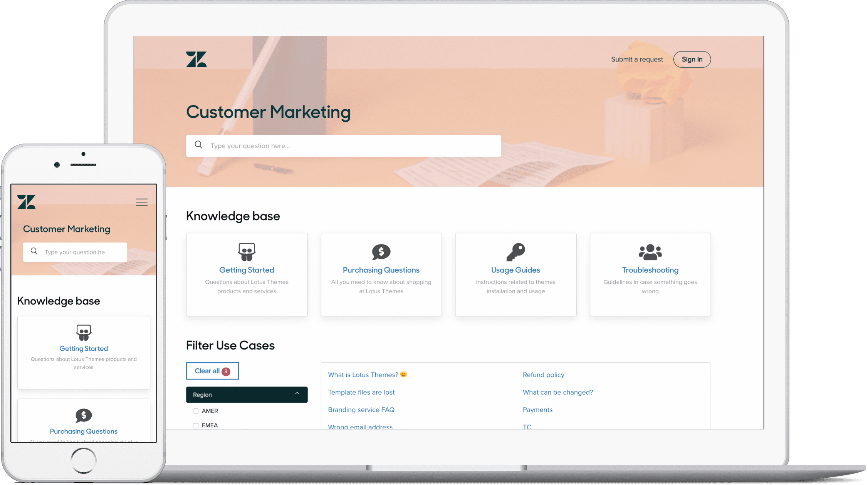Click the Zendesk logo icon top-left
This screenshot has width=868, height=485.
click(x=197, y=59)
